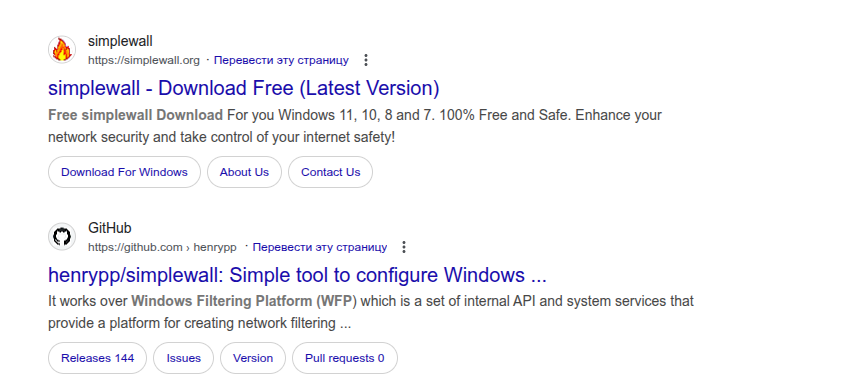Image resolution: width=850 pixels, height=392 pixels.
Task: Click the GitHub octocat favicon
Action: point(62,237)
